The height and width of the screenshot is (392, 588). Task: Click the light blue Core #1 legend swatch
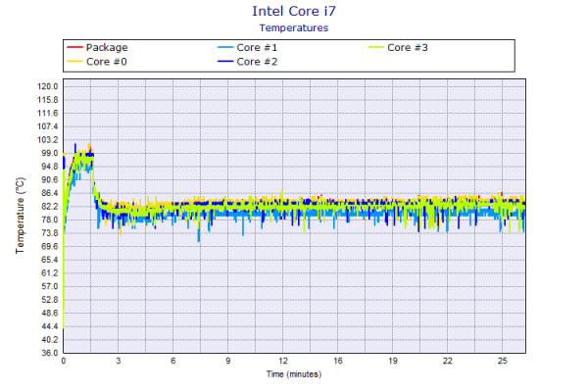point(225,47)
